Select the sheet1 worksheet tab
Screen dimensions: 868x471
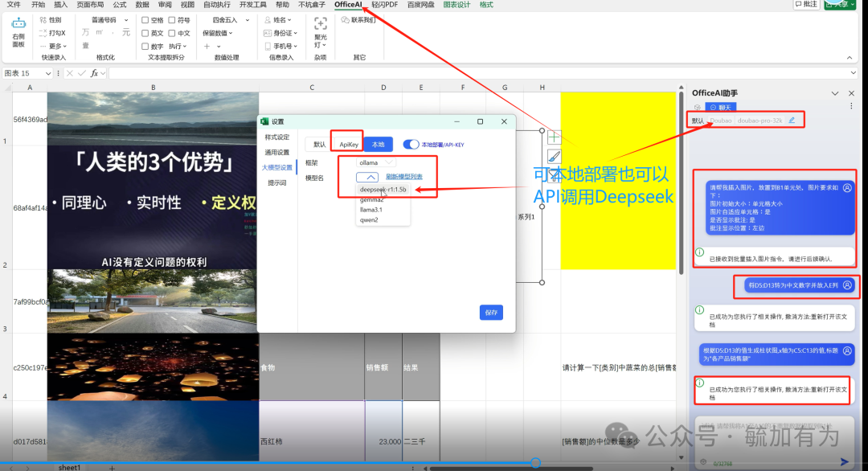tap(70, 468)
